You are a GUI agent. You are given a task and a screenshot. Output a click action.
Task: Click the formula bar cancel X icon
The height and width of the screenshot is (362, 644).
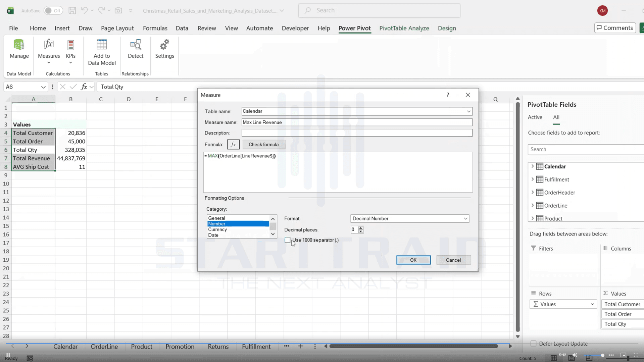point(62,87)
